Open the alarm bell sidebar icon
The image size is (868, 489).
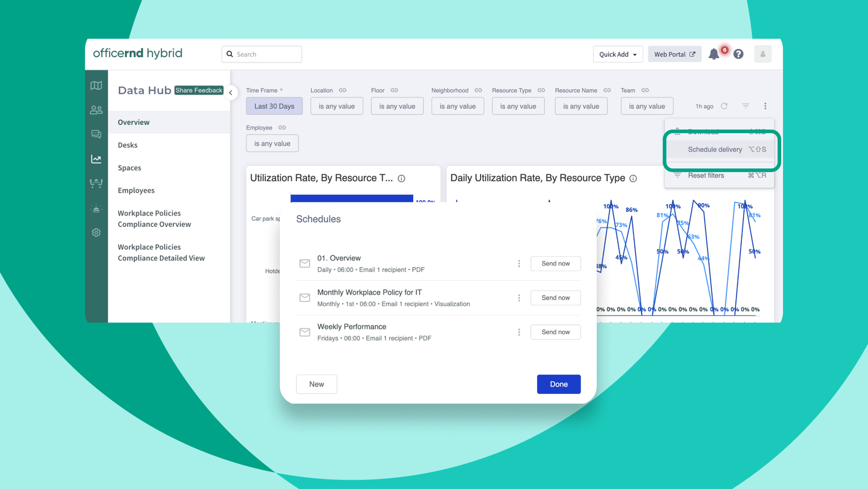pos(96,208)
